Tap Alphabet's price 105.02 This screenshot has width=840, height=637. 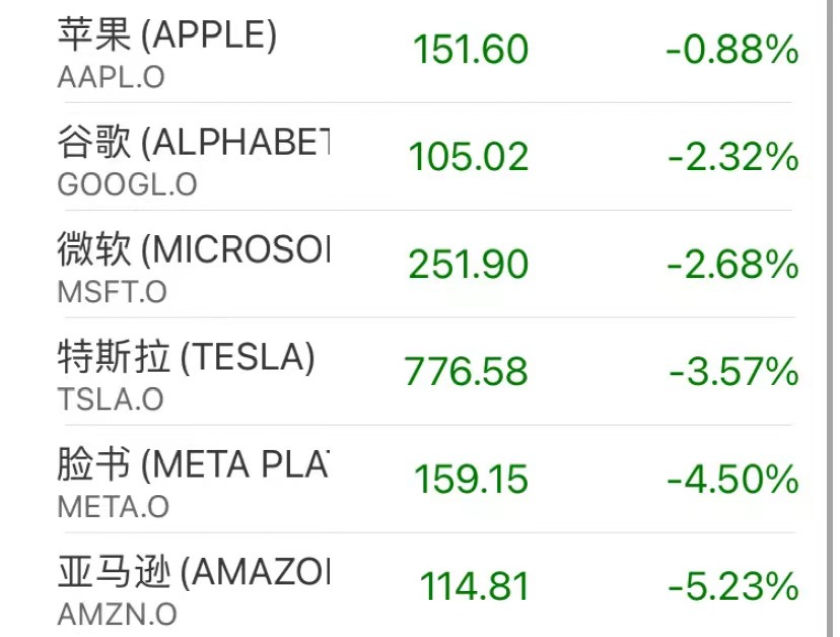(x=469, y=157)
